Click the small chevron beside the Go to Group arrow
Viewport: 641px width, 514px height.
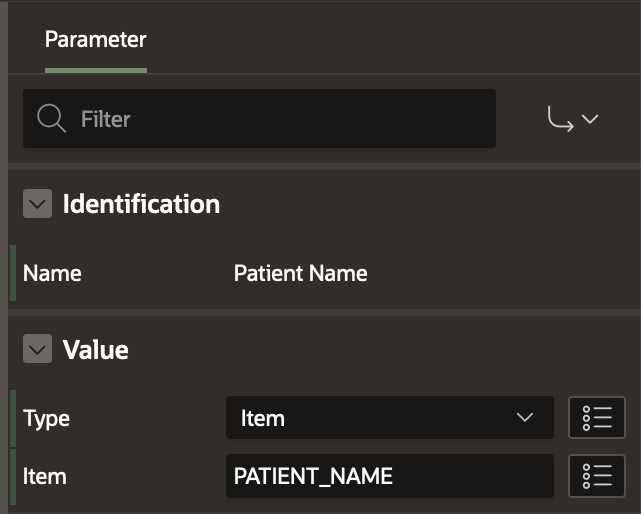tap(590, 119)
